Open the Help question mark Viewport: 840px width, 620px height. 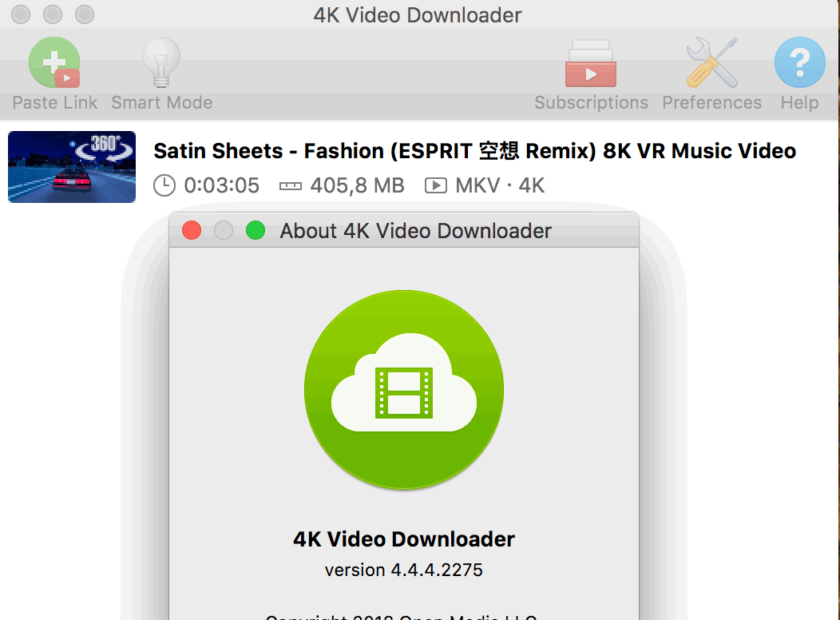coord(799,62)
